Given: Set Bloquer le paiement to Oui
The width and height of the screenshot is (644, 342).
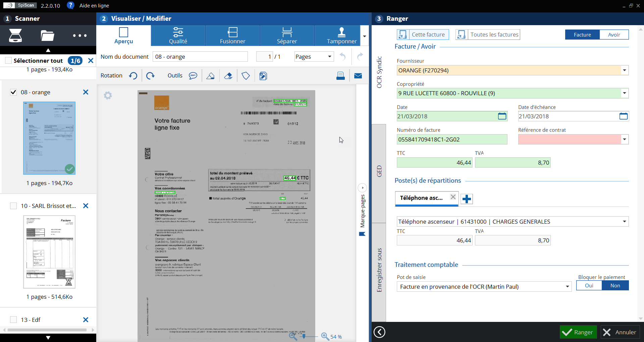Looking at the screenshot, I should tap(589, 286).
